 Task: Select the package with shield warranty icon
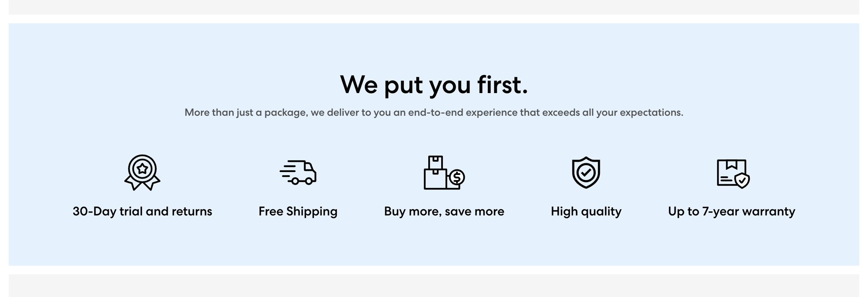point(733,174)
